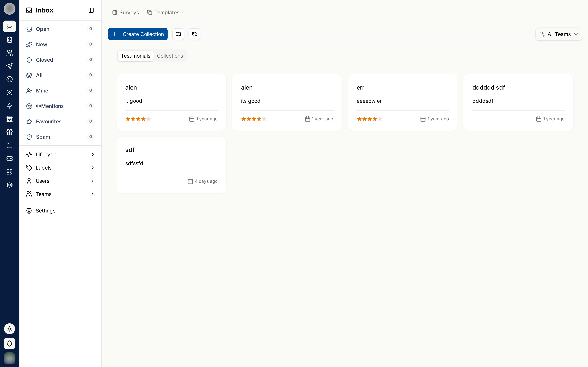Click the paper plane campaigns icon
The height and width of the screenshot is (367, 588).
10,66
